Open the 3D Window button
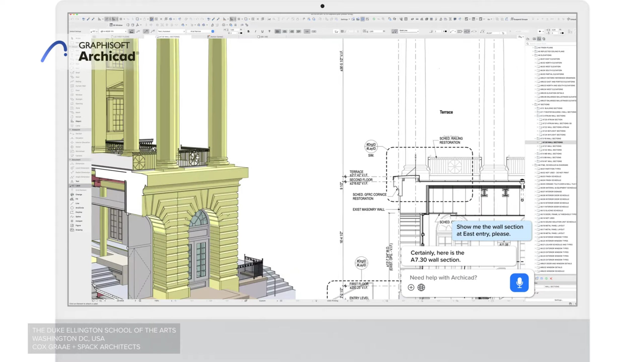 (x=116, y=25)
